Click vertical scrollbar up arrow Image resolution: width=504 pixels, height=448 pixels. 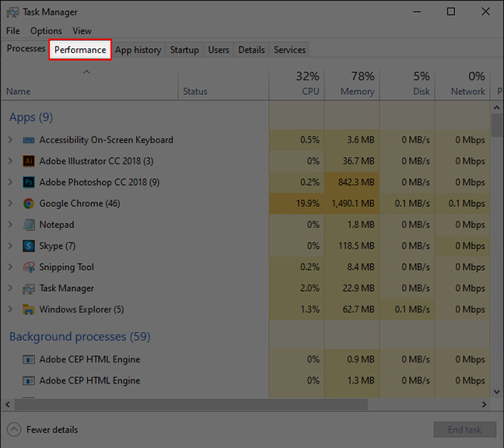(497, 107)
